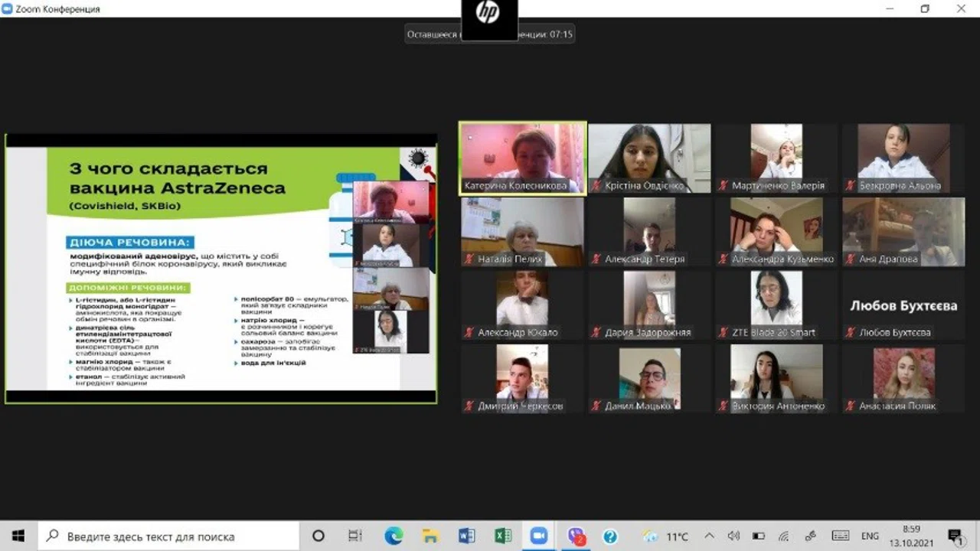
Task: Show hidden system tray icons
Action: [709, 536]
